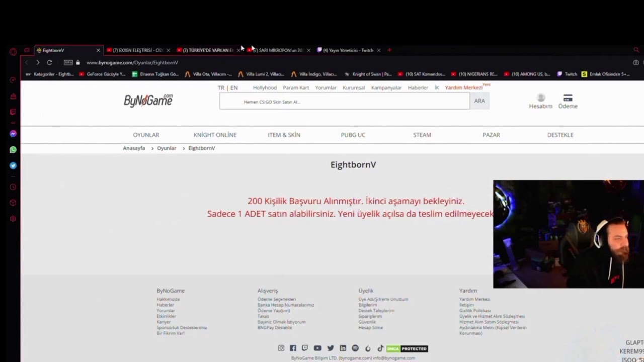Open the Twitter icon in the footer
Viewport: 644px width, 362px height.
(x=331, y=348)
